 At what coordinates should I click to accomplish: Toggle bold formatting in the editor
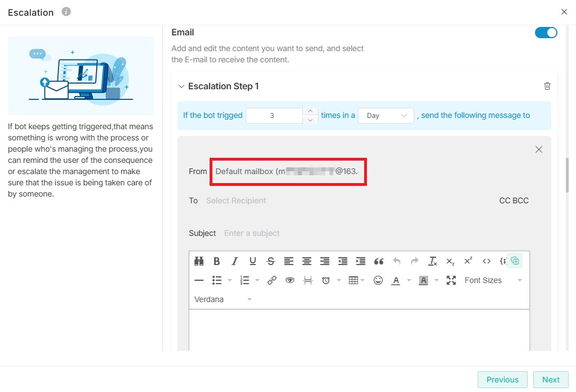point(217,261)
